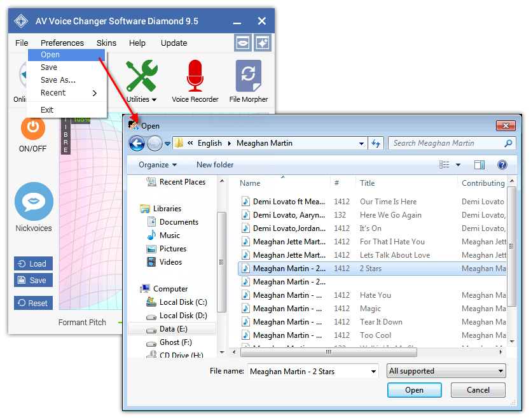Open the Pictures library

pos(166,249)
